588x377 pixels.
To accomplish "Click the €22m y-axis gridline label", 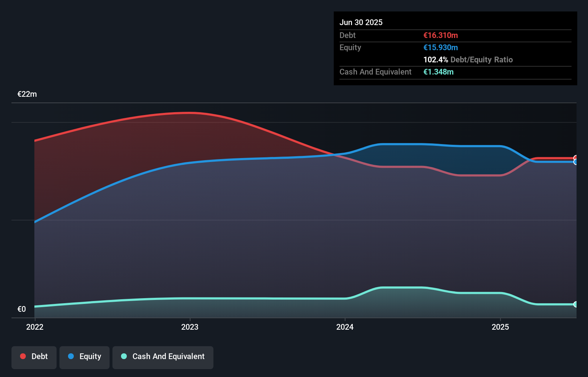I will click(x=27, y=94).
